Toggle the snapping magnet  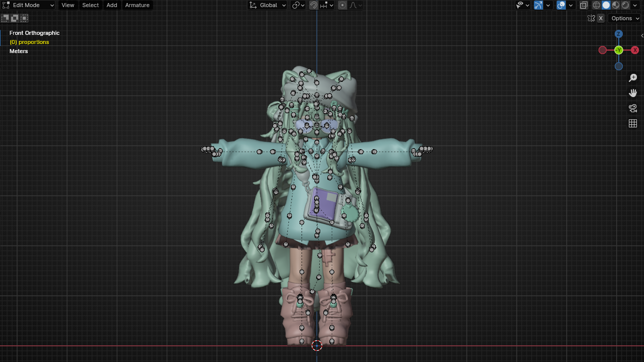(x=314, y=5)
